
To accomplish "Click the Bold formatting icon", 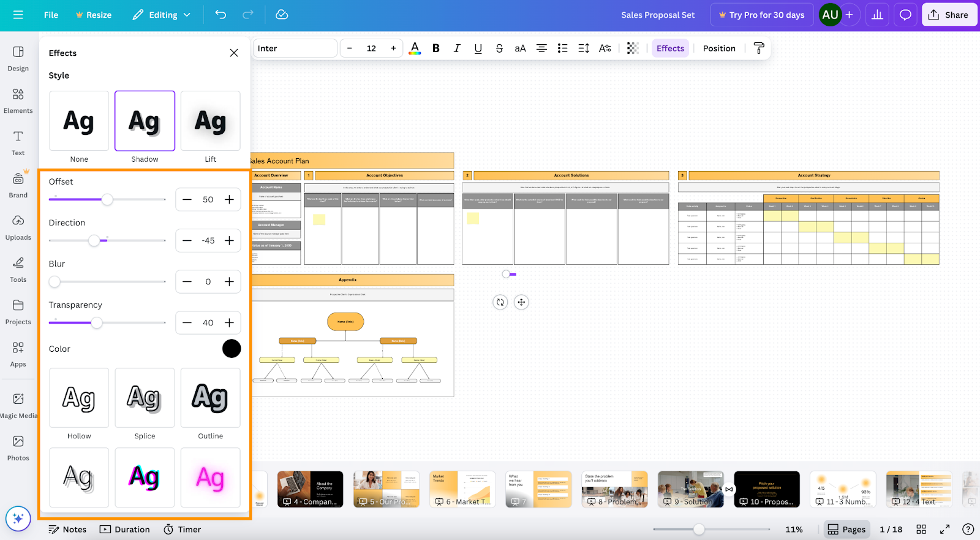I will (436, 48).
